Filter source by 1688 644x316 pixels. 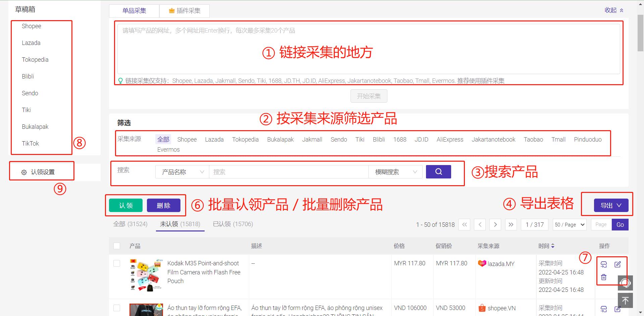coord(399,139)
